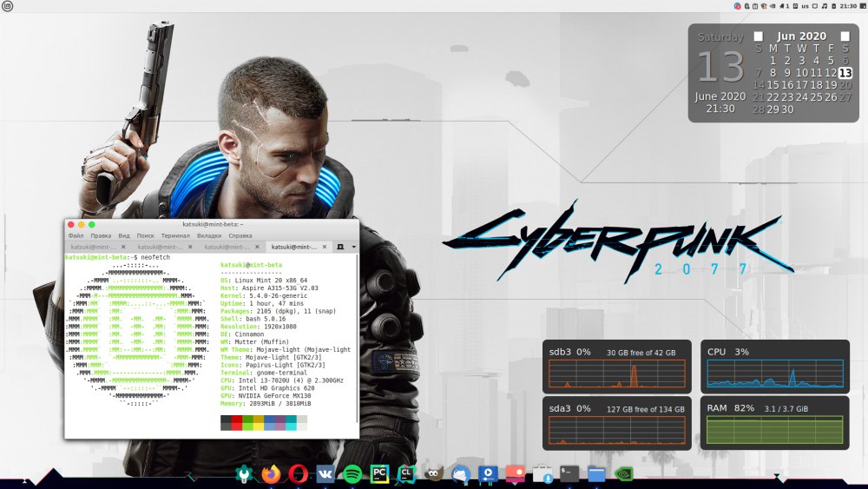
Task: Launch CLion from the dock
Action: click(x=405, y=474)
